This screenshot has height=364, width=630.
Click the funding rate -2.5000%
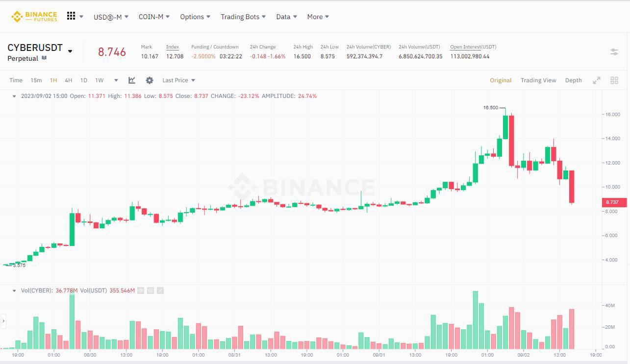click(x=203, y=56)
